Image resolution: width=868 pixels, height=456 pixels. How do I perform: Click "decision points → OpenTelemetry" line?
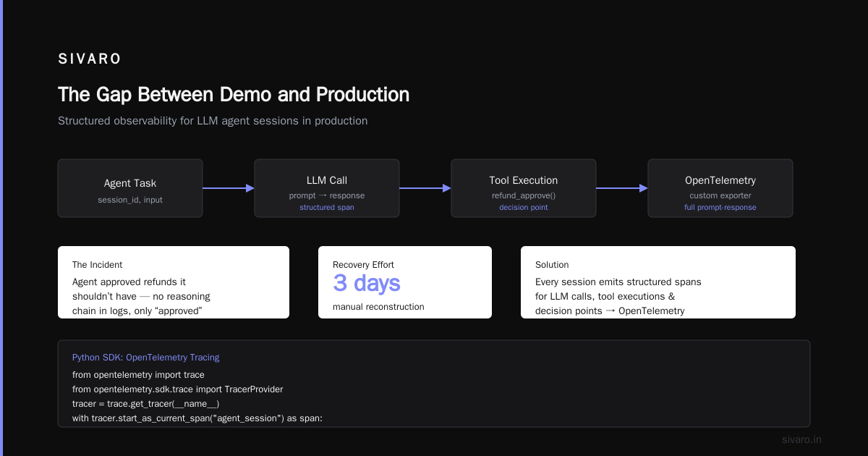pyautogui.click(x=610, y=311)
